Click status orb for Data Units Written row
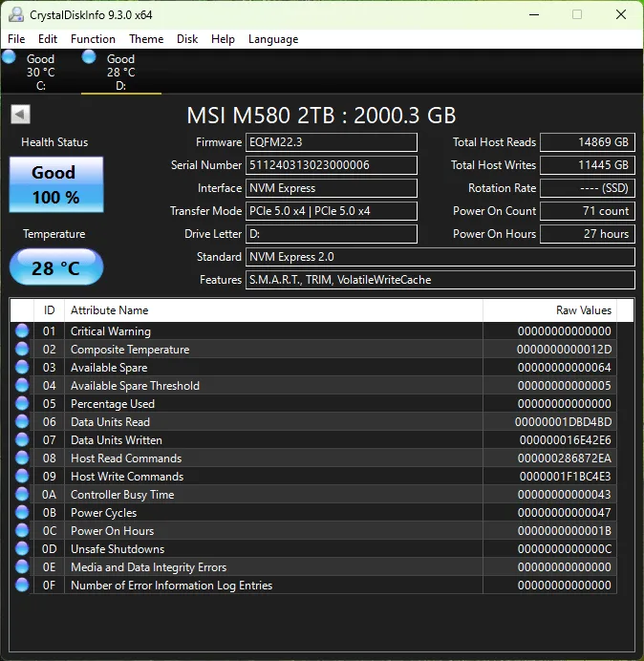 click(22, 439)
